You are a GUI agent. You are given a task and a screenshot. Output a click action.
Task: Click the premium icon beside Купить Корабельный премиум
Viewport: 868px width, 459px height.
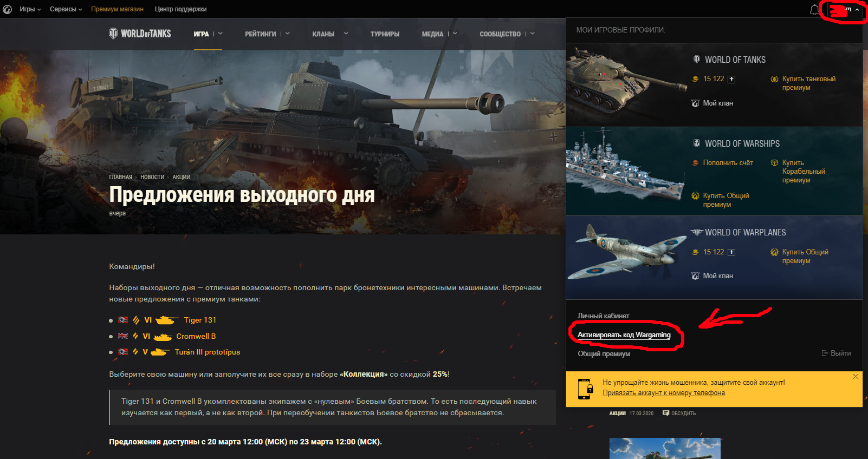coord(774,163)
